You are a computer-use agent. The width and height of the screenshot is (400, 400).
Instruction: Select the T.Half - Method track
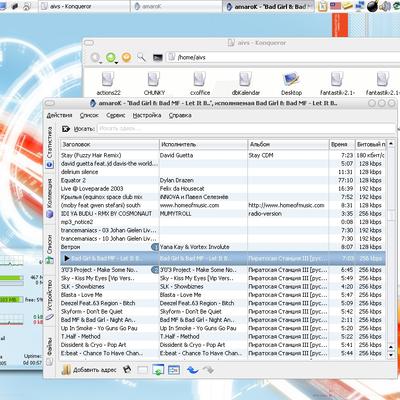[223, 337]
